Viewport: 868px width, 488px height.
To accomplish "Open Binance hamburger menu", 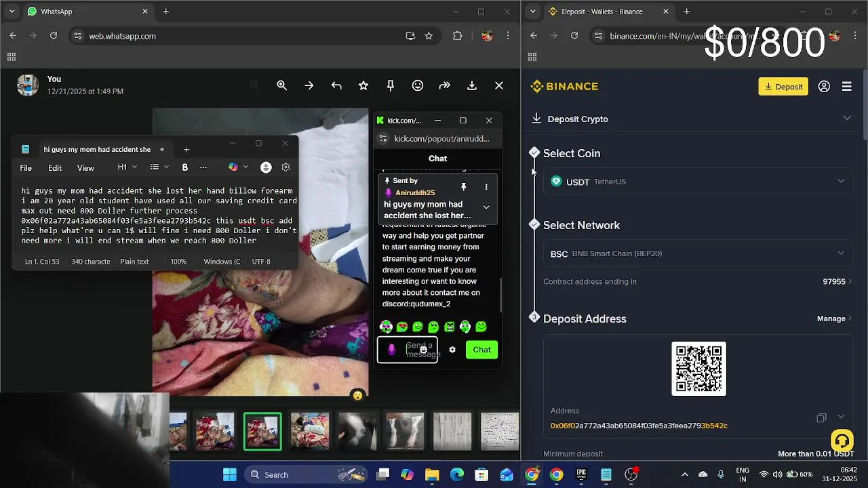I will pyautogui.click(x=847, y=86).
